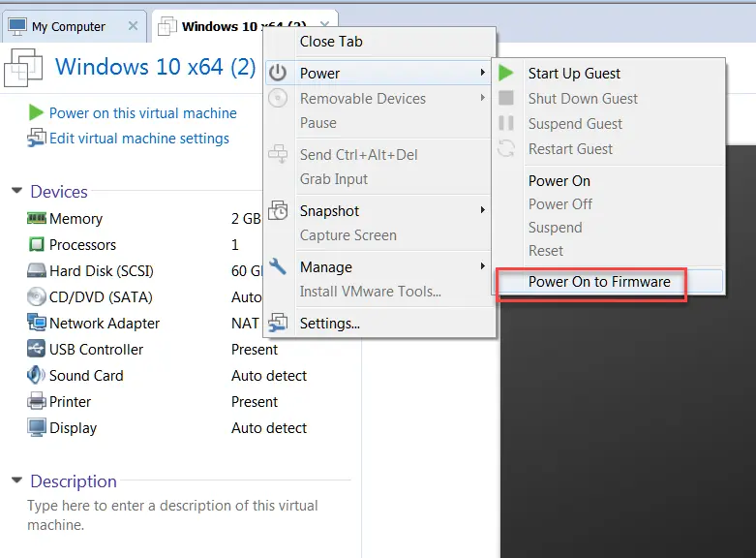This screenshot has height=558, width=756.
Task: Collapse the Devices section
Action: [16, 191]
